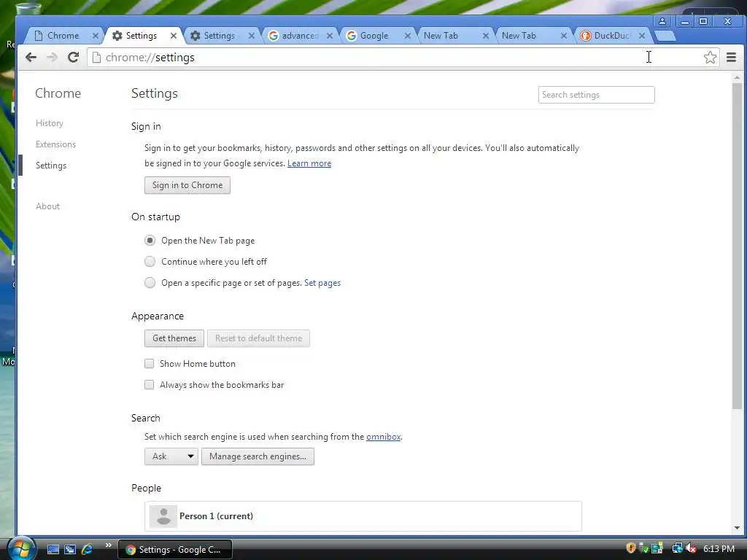
Task: Close the Google tab
Action: click(408, 36)
